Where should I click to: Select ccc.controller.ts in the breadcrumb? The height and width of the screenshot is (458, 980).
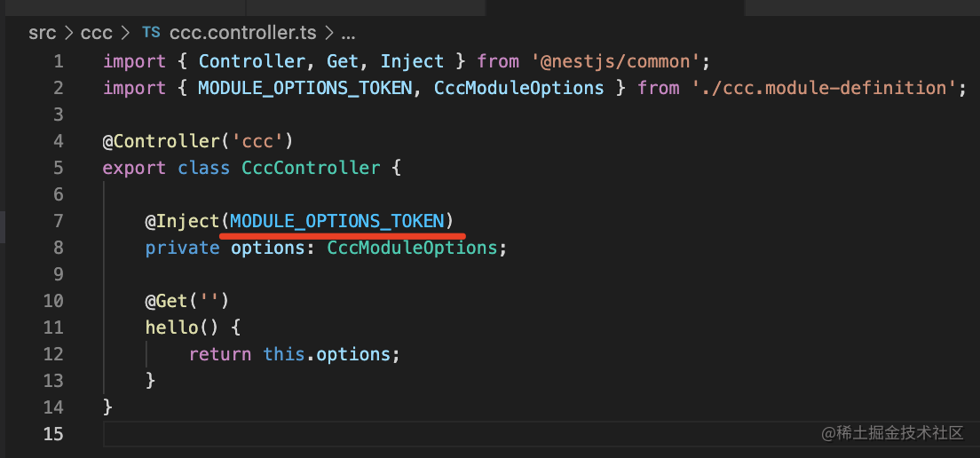[x=243, y=34]
